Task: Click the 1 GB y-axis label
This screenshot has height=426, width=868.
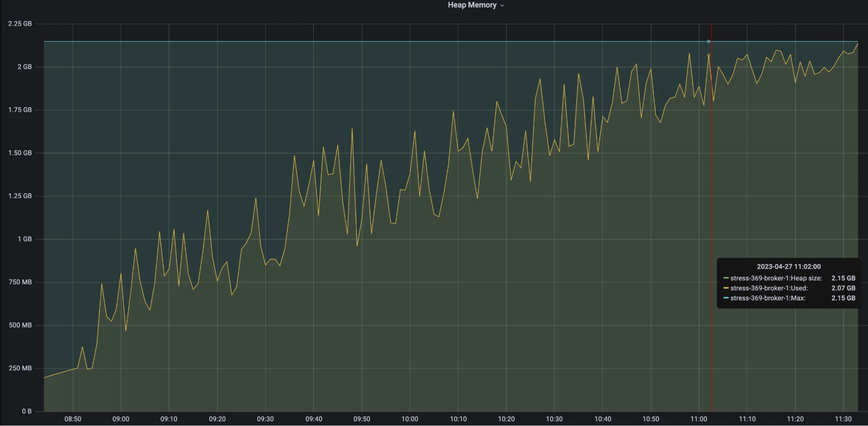Action: [25, 239]
